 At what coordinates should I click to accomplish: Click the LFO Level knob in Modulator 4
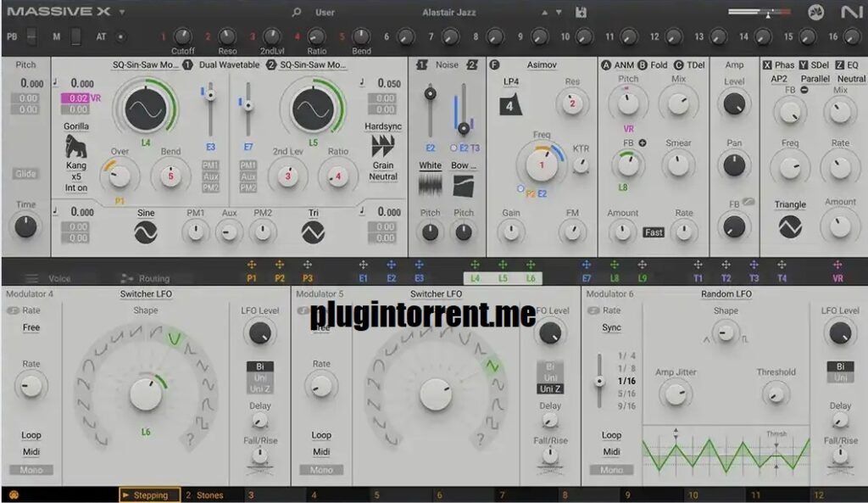click(x=259, y=333)
